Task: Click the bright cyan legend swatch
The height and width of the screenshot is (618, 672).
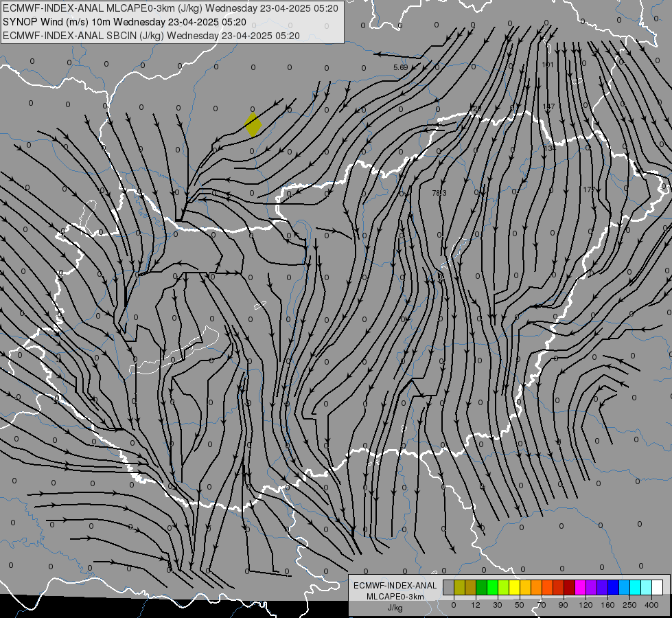Action: point(635,587)
